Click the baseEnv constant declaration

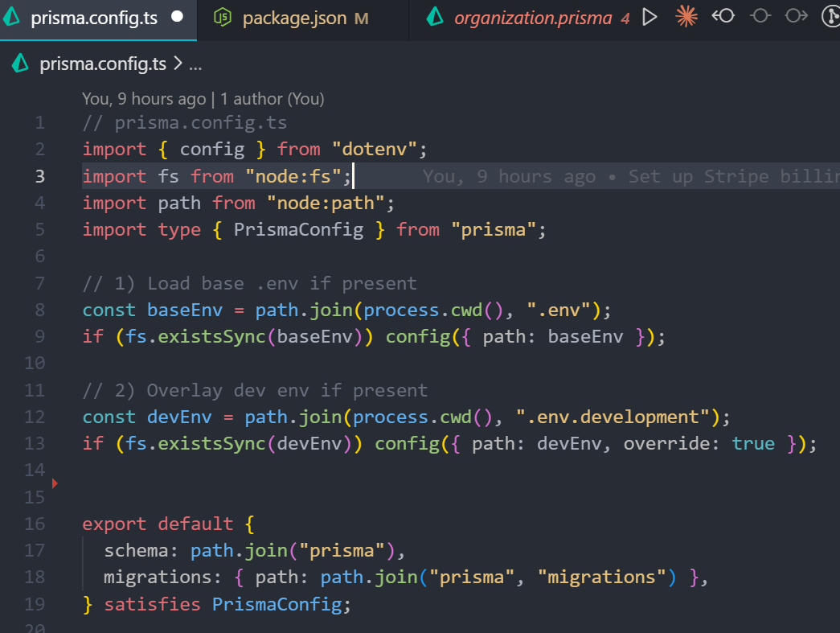(185, 310)
